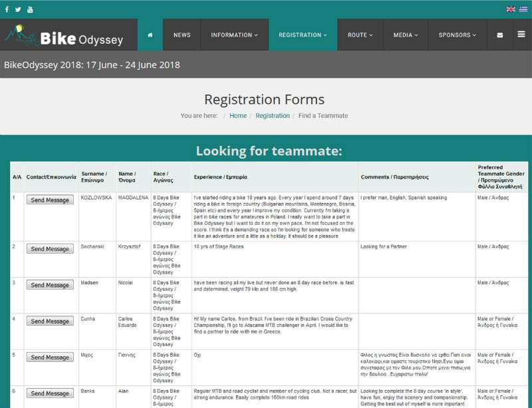Click Cunha's experience text about Brazil
Image resolution: width=532 pixels, height=408 pixels.
273,325
